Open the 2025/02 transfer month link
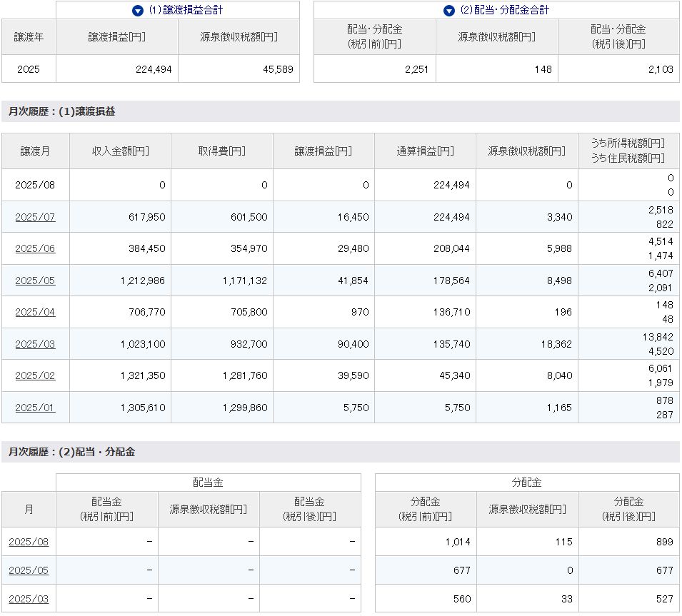This screenshot has width=682, height=616. pos(35,375)
